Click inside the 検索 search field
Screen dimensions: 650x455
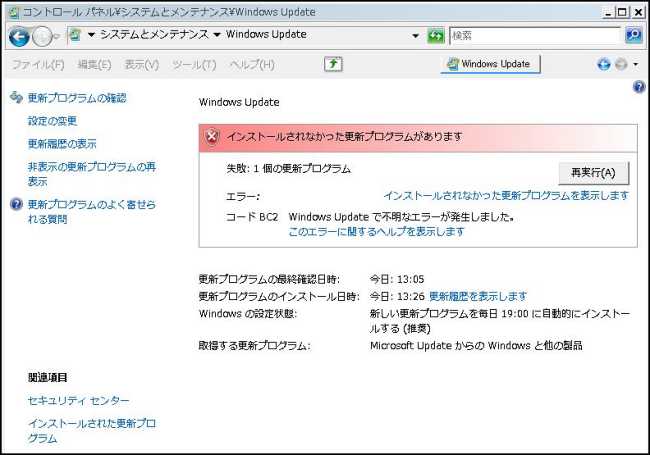tap(535, 36)
